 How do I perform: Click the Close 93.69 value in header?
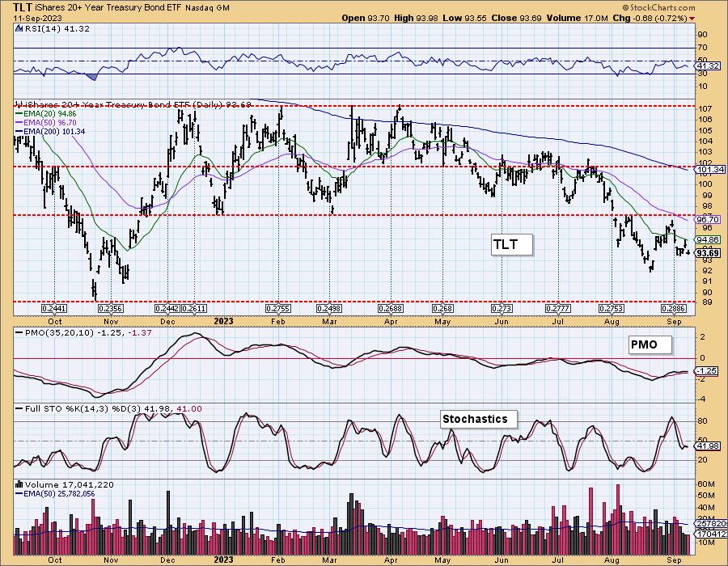[x=517, y=18]
